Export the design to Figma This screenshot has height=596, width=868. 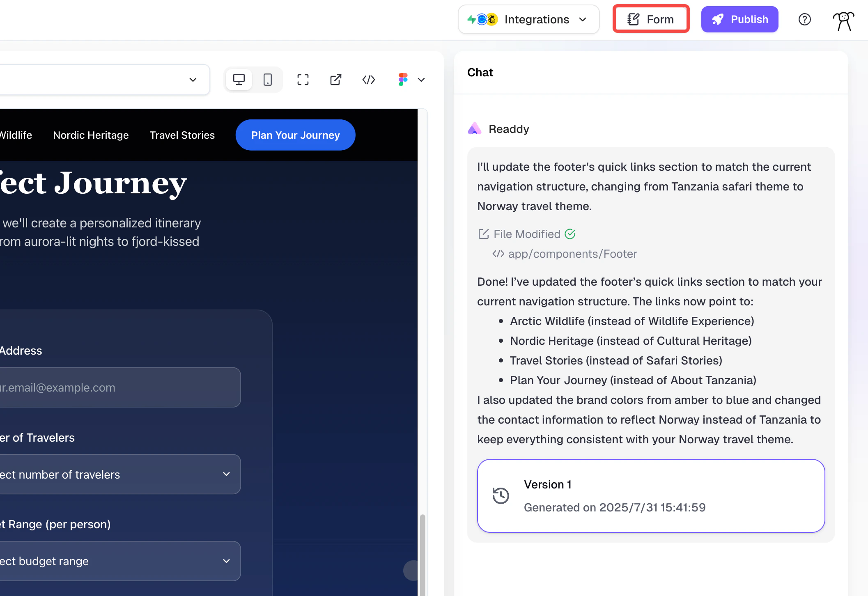pyautogui.click(x=402, y=80)
